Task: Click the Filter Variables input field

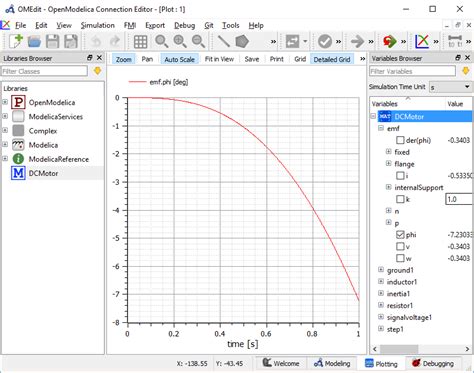Action: pos(412,71)
